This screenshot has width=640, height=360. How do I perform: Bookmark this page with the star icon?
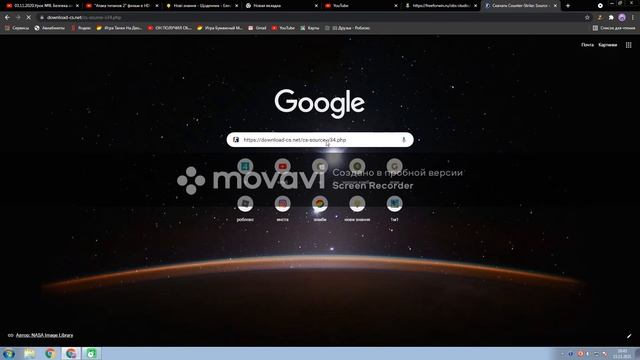click(x=587, y=18)
